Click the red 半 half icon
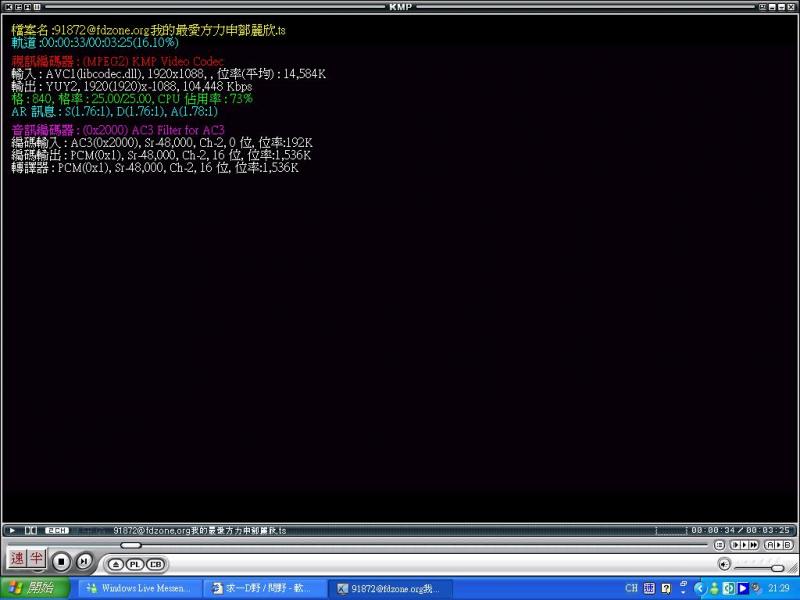The width and height of the screenshot is (800, 600). [x=36, y=558]
